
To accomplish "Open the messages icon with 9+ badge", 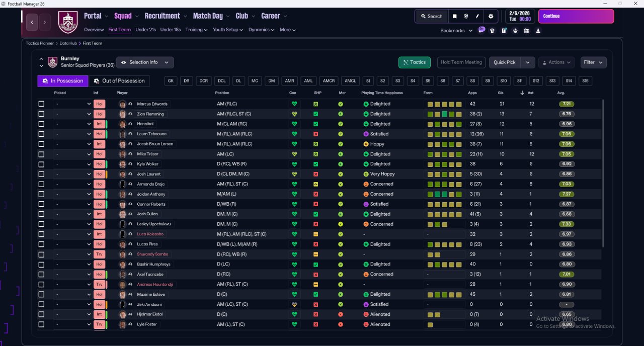I will (x=481, y=30).
